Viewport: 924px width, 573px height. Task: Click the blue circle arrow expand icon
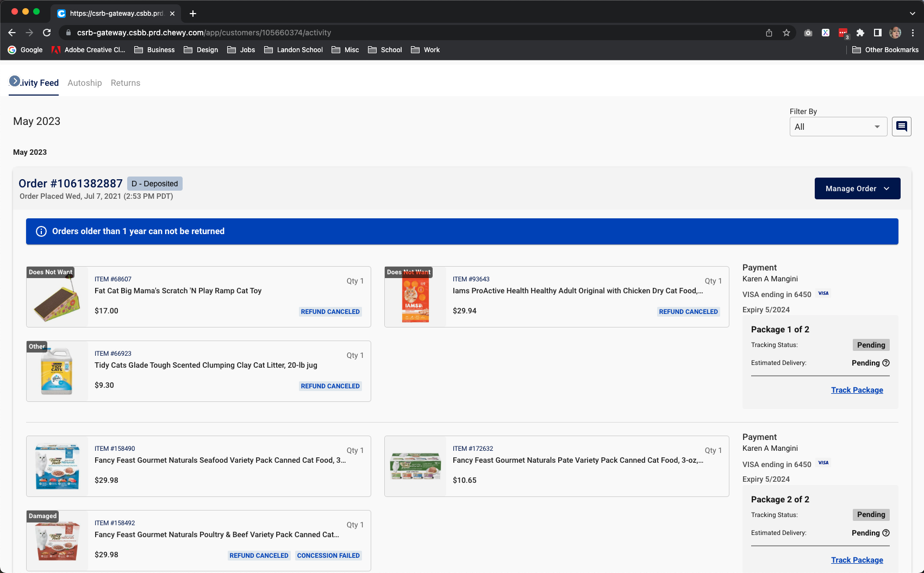click(15, 81)
